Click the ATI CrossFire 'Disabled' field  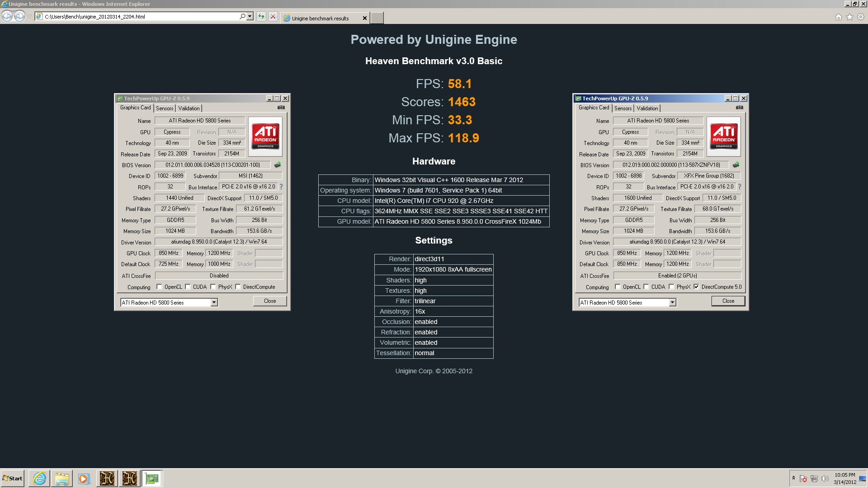click(x=219, y=276)
